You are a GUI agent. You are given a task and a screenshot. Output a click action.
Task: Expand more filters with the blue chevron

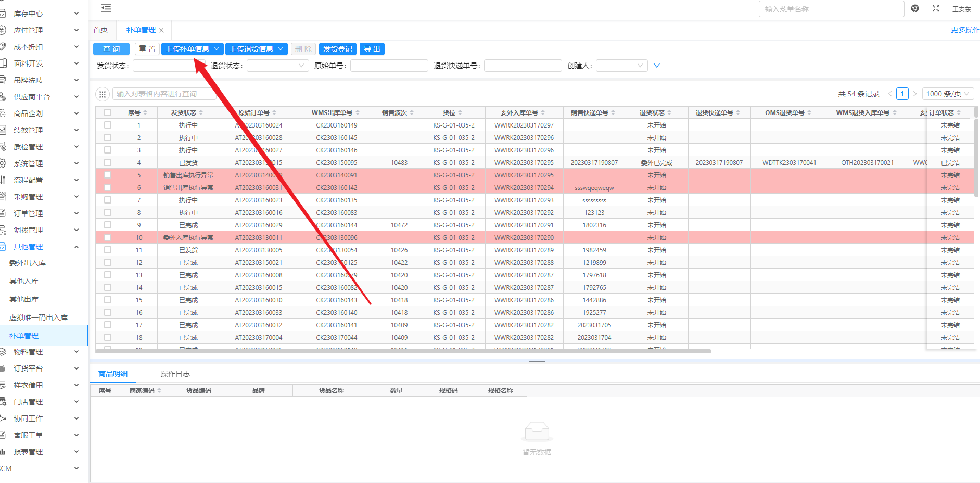click(x=657, y=66)
